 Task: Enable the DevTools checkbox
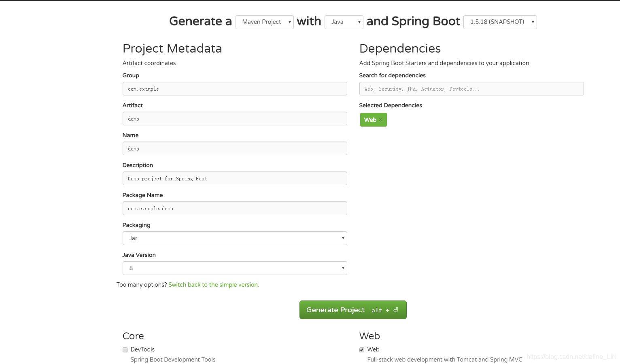coord(125,350)
